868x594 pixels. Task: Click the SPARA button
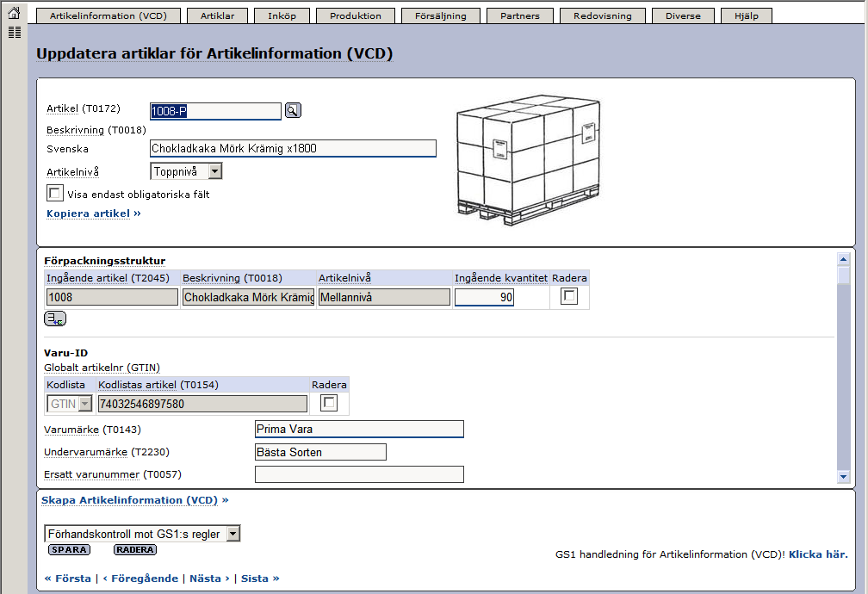(x=69, y=550)
